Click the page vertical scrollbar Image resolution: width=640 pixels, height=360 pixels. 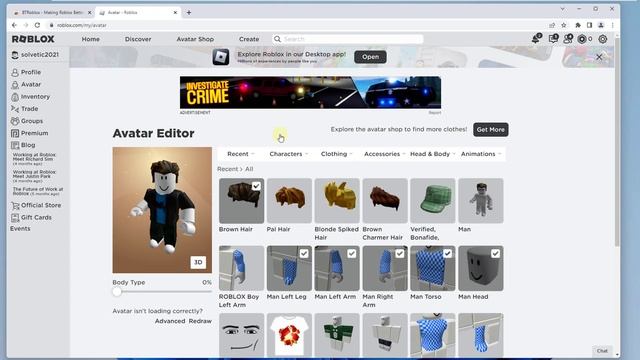617,141
